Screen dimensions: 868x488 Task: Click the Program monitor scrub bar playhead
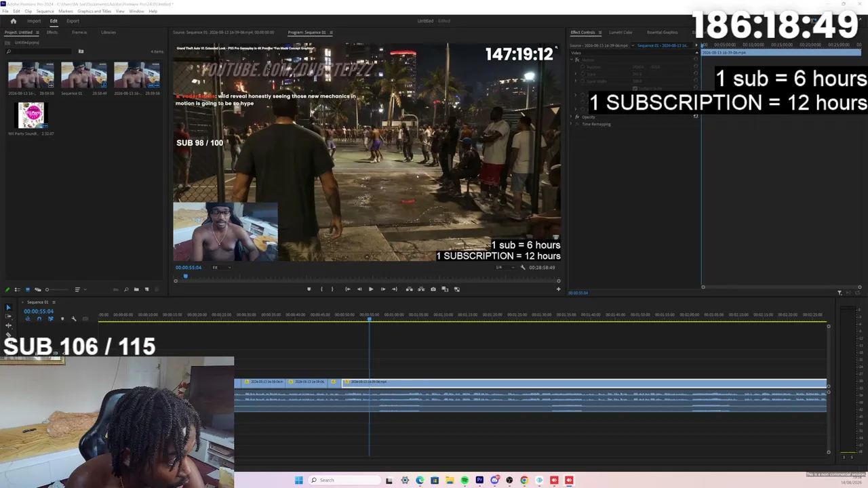185,277
